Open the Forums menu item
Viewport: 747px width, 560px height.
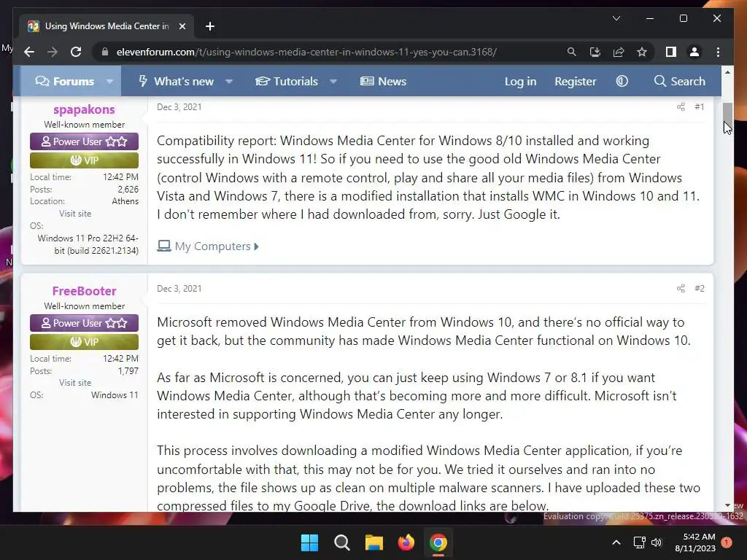click(x=64, y=82)
